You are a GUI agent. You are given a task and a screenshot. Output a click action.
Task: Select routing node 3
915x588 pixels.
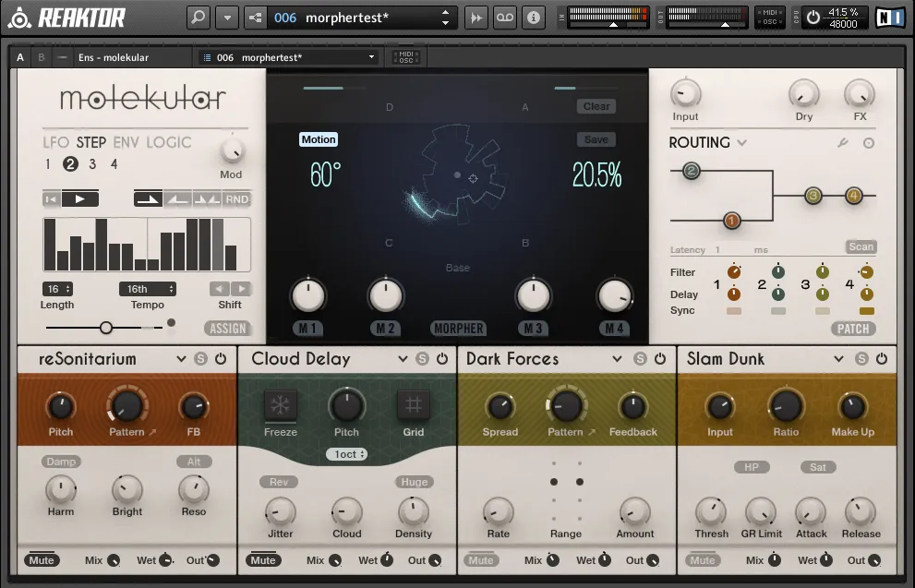[813, 196]
